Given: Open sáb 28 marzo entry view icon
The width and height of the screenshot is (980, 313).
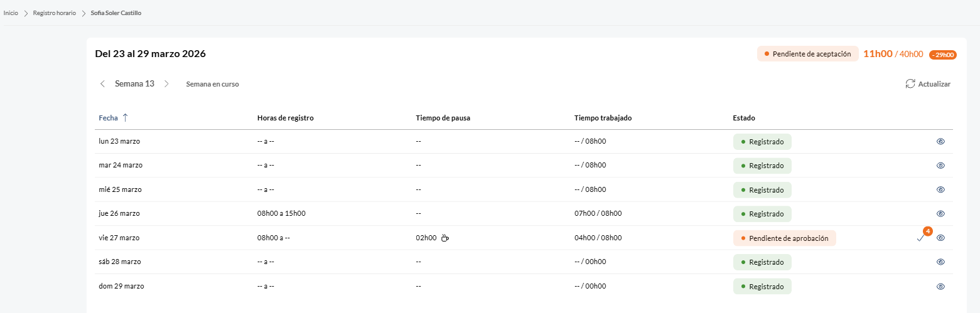Looking at the screenshot, I should (x=940, y=262).
